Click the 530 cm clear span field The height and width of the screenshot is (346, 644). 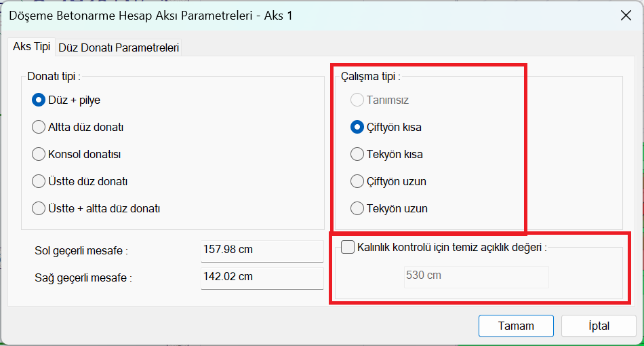point(476,276)
